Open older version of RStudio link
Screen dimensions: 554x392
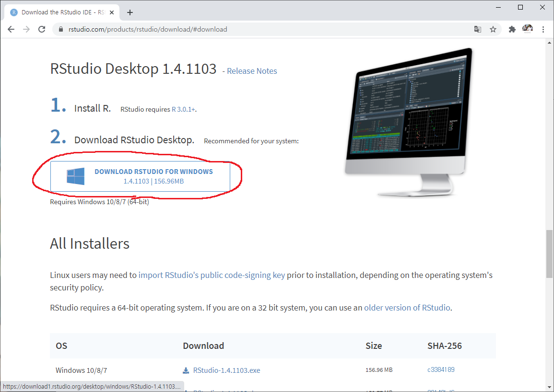pyautogui.click(x=407, y=308)
